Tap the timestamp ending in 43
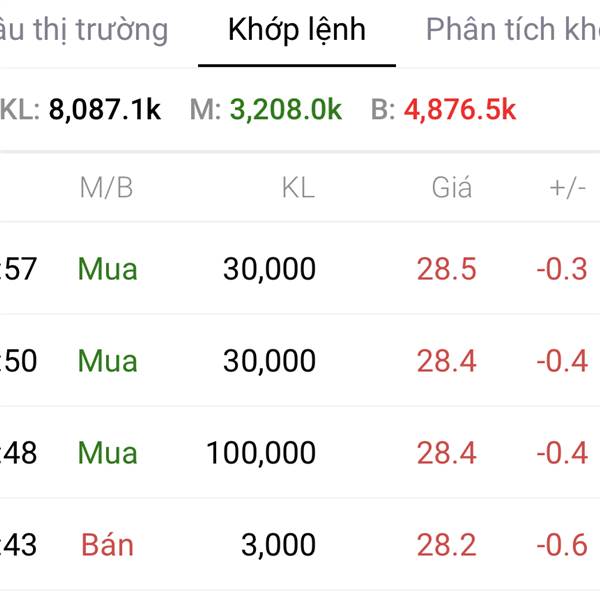This screenshot has width=600, height=600. point(18,545)
